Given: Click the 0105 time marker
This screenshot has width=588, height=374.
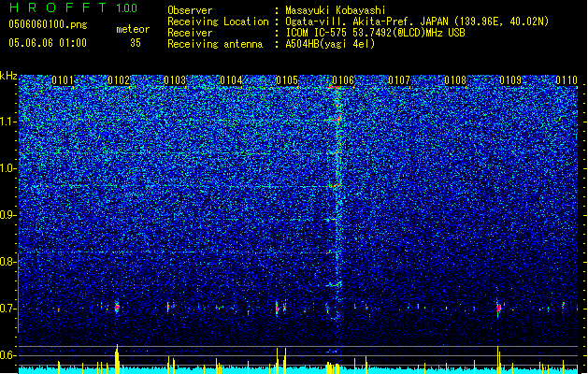Looking at the screenshot, I should pyautogui.click(x=287, y=80).
